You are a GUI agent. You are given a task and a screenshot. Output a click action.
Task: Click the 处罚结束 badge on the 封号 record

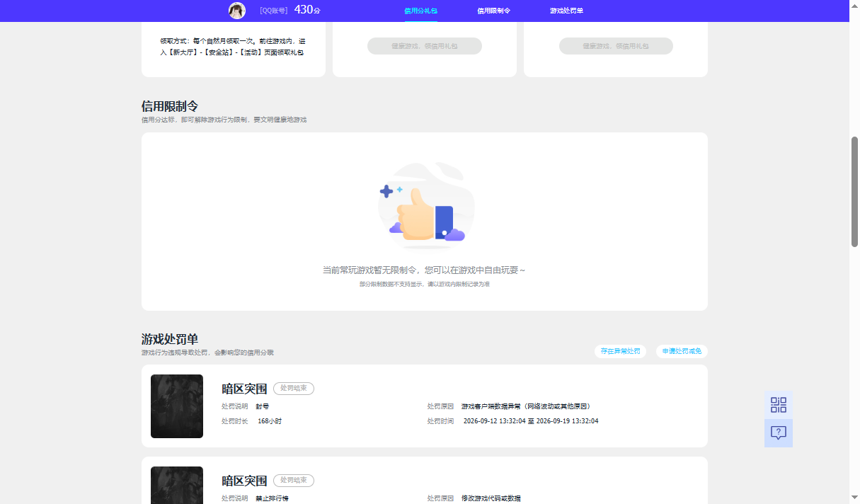(x=294, y=389)
